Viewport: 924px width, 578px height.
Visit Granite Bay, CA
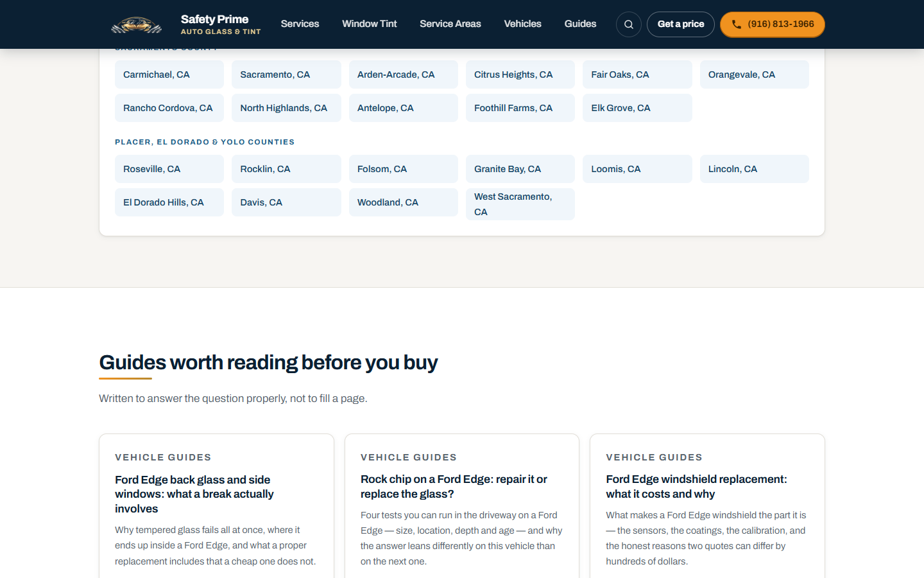pyautogui.click(x=520, y=169)
